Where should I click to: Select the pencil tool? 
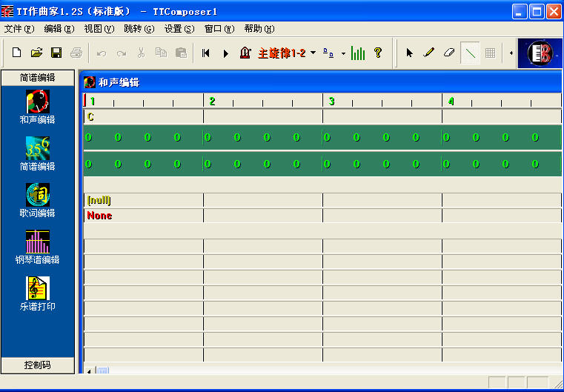[429, 53]
